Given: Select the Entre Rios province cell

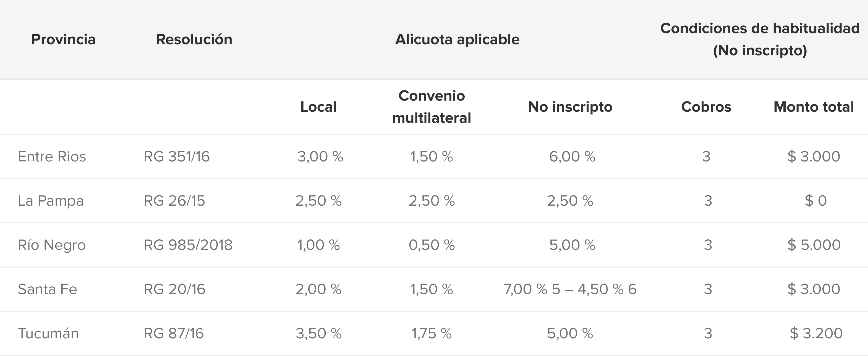Looking at the screenshot, I should 52,157.
